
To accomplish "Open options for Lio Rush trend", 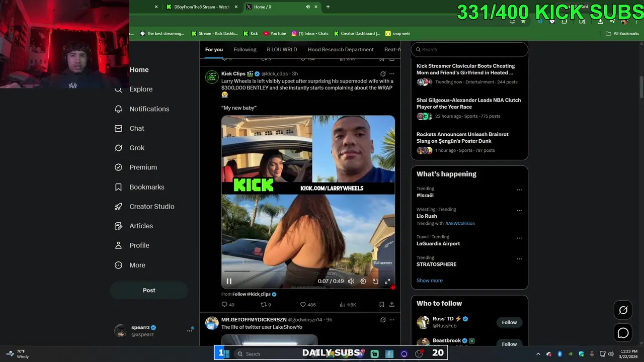I will point(519,211).
